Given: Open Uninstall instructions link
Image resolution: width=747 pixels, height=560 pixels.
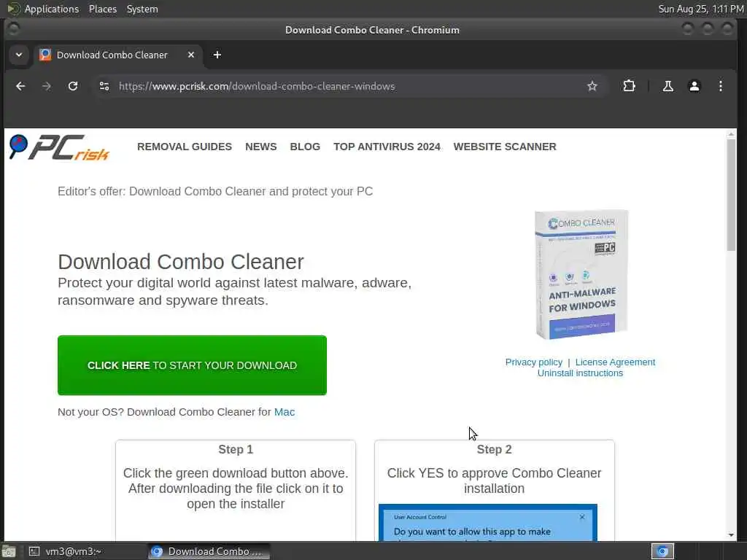Looking at the screenshot, I should (x=580, y=373).
